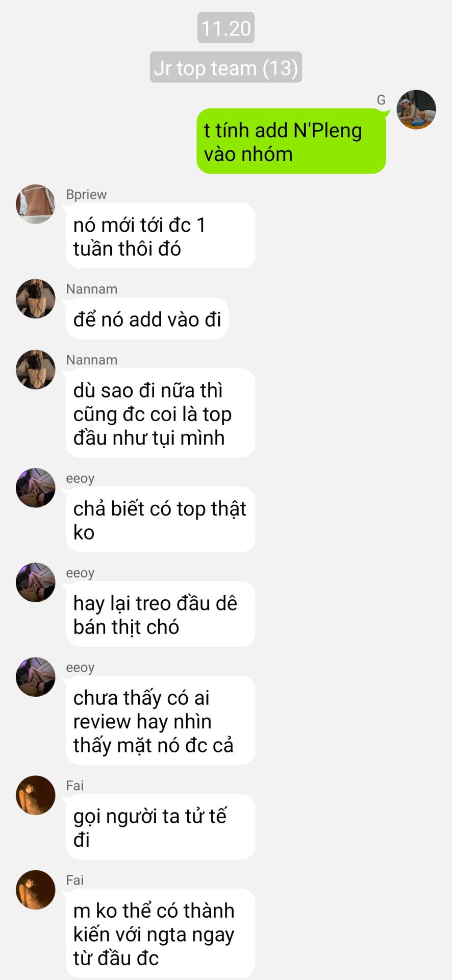Select message 'hay lại treo đầu dê'
Screen dimensions: 452x980
pyautogui.click(x=160, y=614)
